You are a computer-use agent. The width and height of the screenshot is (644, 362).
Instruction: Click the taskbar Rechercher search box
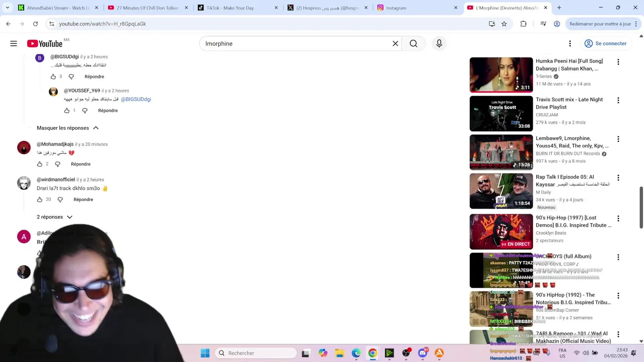(255, 353)
